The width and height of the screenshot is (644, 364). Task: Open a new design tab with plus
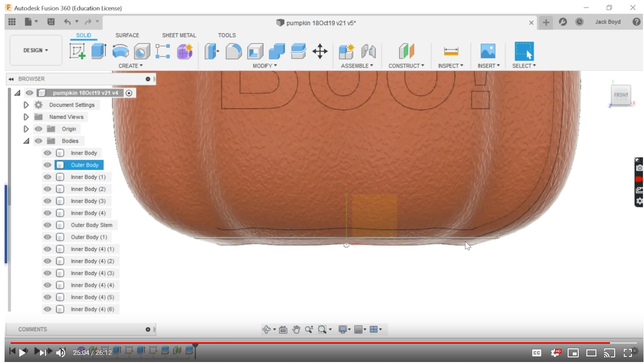(x=546, y=22)
